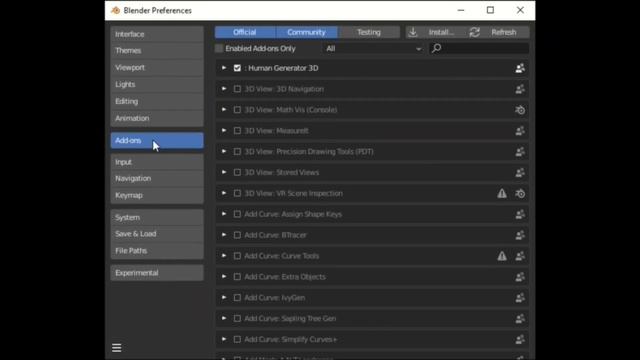Open the Input preferences section
Viewport: 640px width, 360px height.
tap(157, 162)
